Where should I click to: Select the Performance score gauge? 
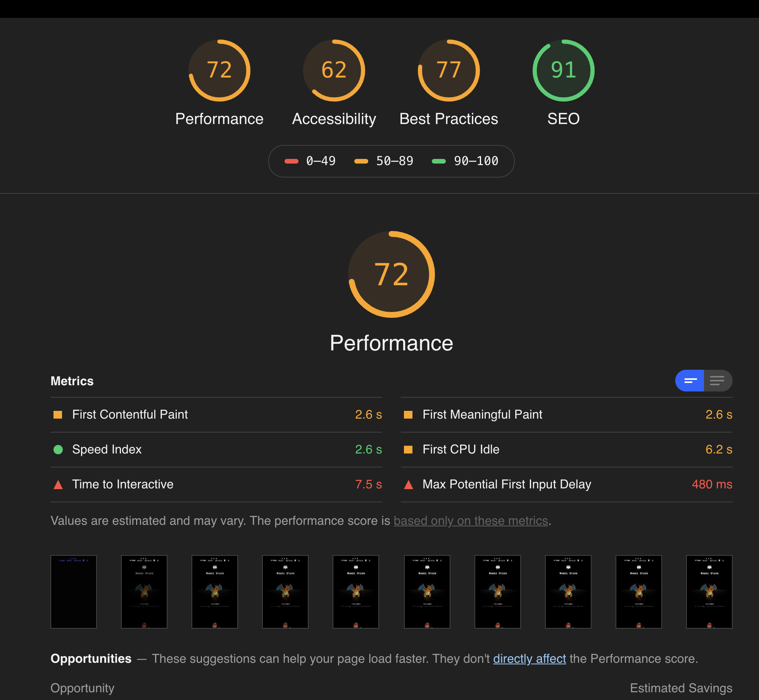point(219,70)
